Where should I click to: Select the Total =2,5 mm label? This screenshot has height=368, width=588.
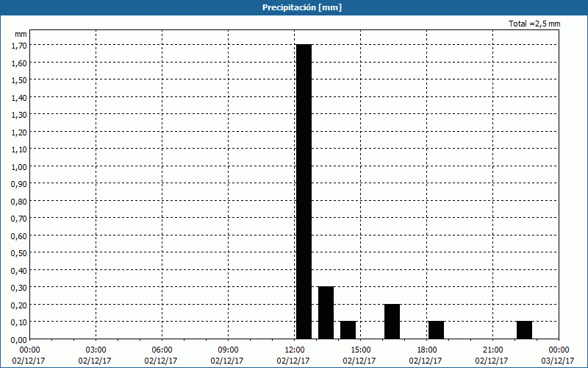point(534,24)
